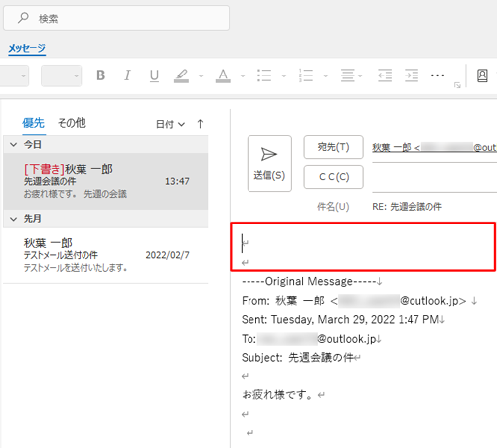Apply numbered list
Screen dimensions: 497x448
pos(306,75)
